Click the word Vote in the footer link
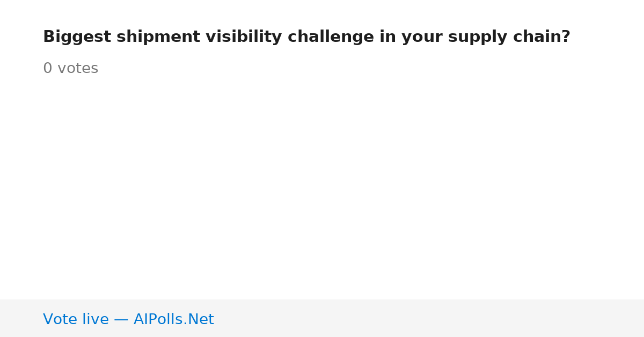Viewport: 644px width, 337px height. (x=60, y=319)
